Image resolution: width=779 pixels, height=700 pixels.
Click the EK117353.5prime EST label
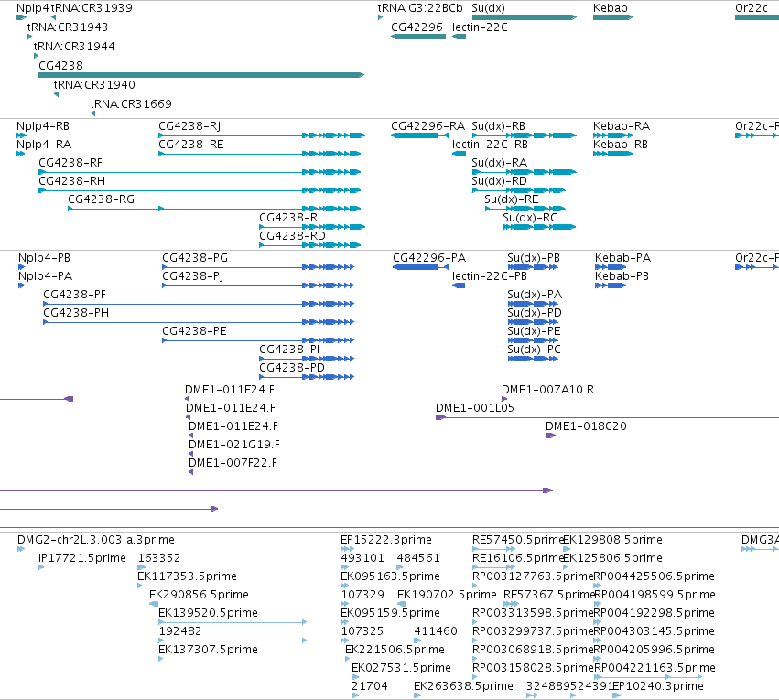pos(188,576)
